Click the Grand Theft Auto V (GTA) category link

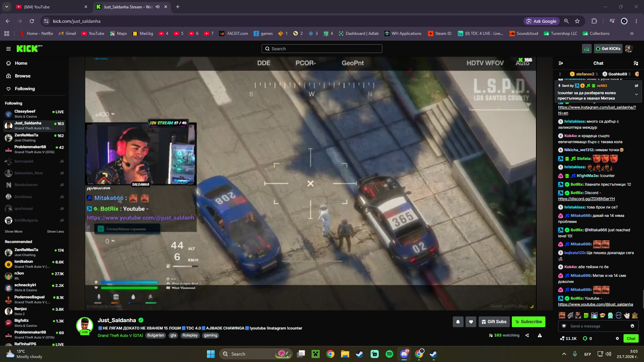(120, 336)
